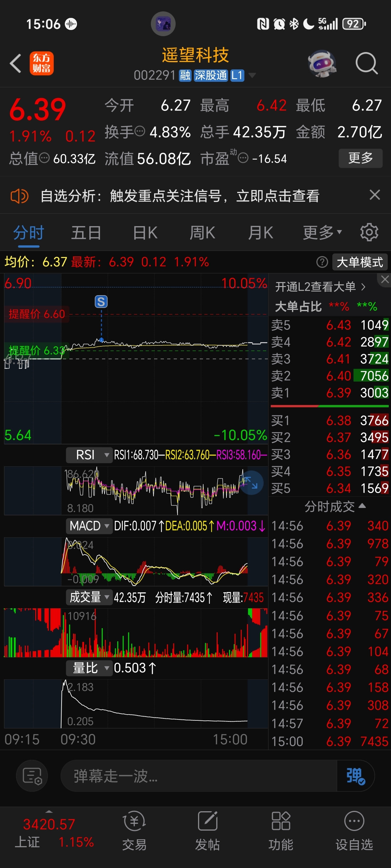This screenshot has height=868, width=391.
Task: Tap the 融 margin trading badge
Action: 185,76
